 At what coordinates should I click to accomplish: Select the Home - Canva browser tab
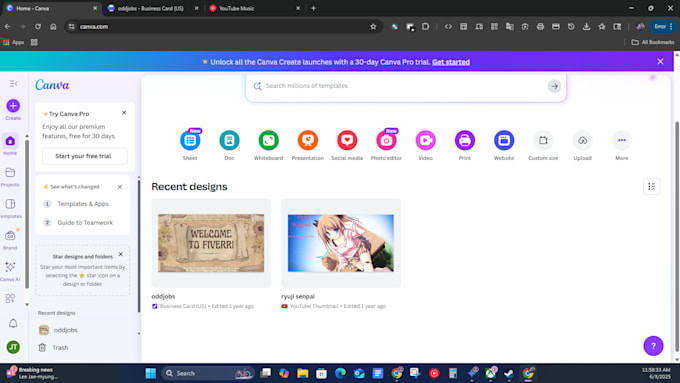(51, 8)
